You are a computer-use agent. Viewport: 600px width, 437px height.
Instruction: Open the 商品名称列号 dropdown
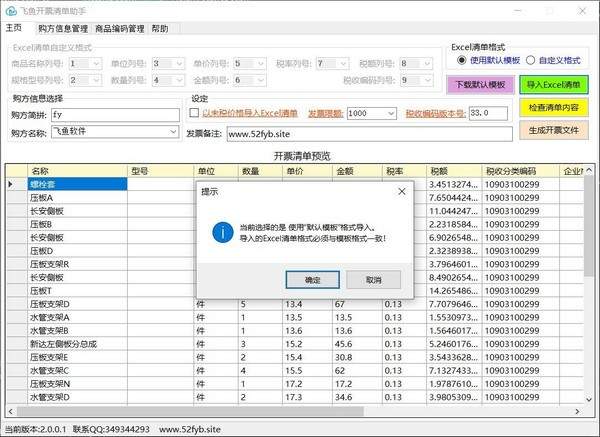[97, 64]
